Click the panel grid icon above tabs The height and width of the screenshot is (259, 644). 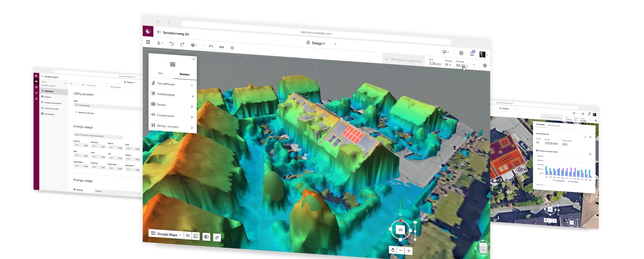tap(173, 64)
